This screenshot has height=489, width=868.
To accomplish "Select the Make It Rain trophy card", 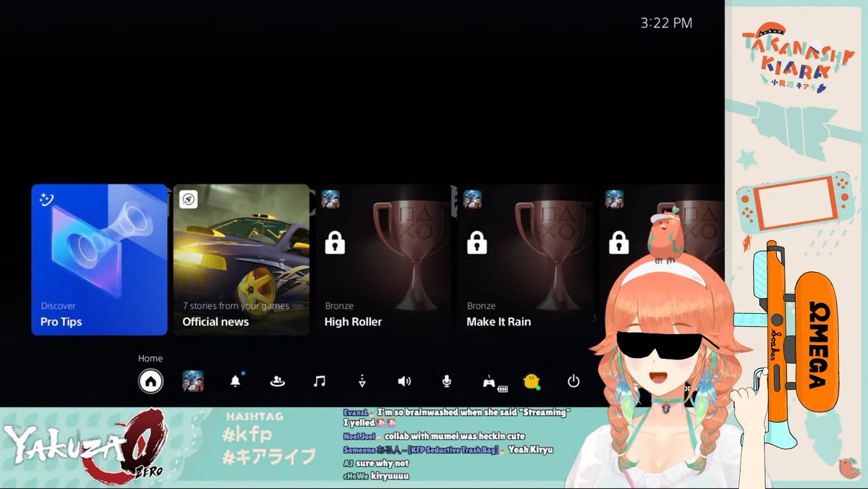I will tap(525, 260).
